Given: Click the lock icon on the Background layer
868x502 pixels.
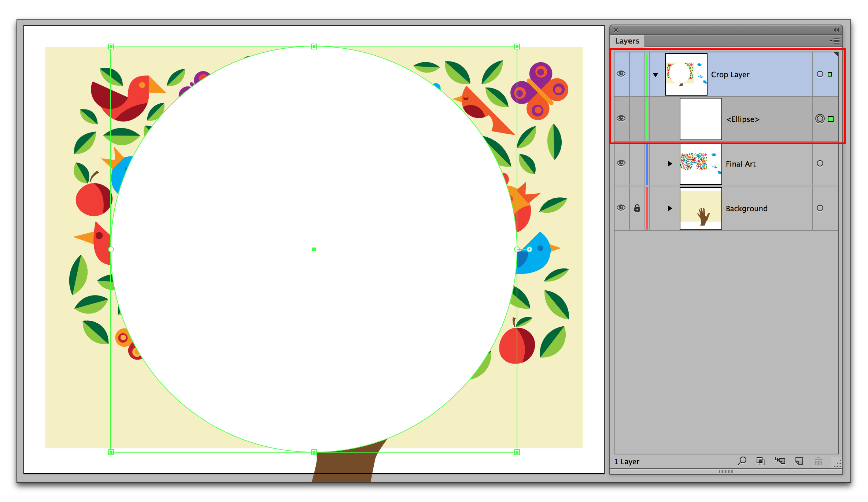Looking at the screenshot, I should coord(637,208).
